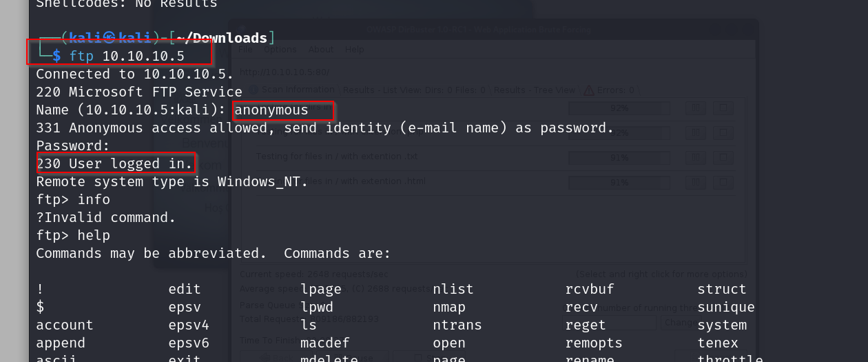Click the warning icon on Errors tab
Screen dimensions: 868x362
(x=588, y=90)
